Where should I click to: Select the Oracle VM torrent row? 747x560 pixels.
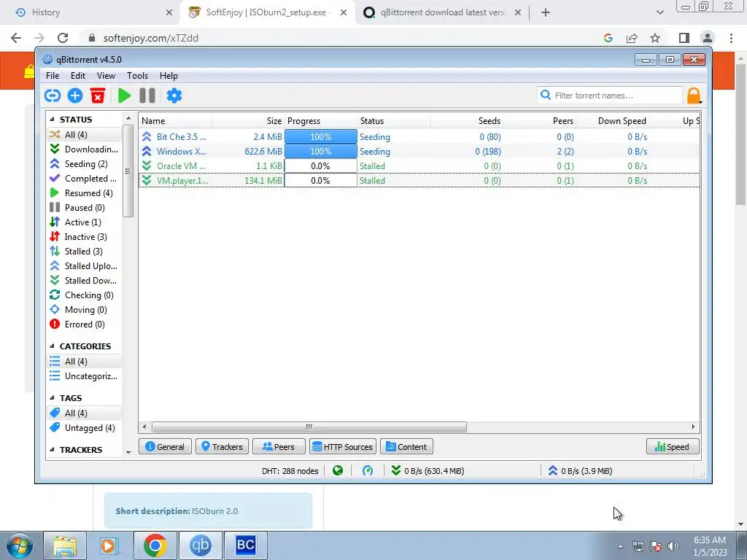(x=419, y=166)
